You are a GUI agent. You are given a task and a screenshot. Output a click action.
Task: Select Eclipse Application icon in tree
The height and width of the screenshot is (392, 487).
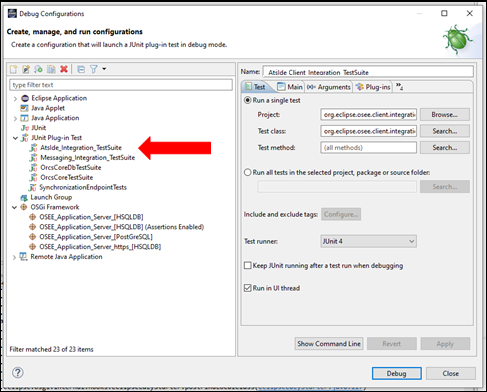coord(25,98)
